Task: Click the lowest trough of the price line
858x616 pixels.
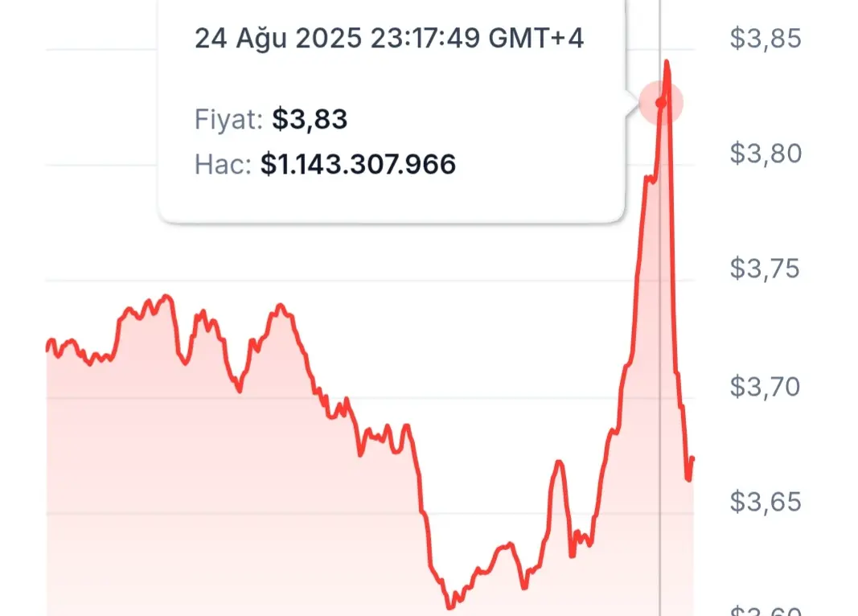Action: pos(450,606)
